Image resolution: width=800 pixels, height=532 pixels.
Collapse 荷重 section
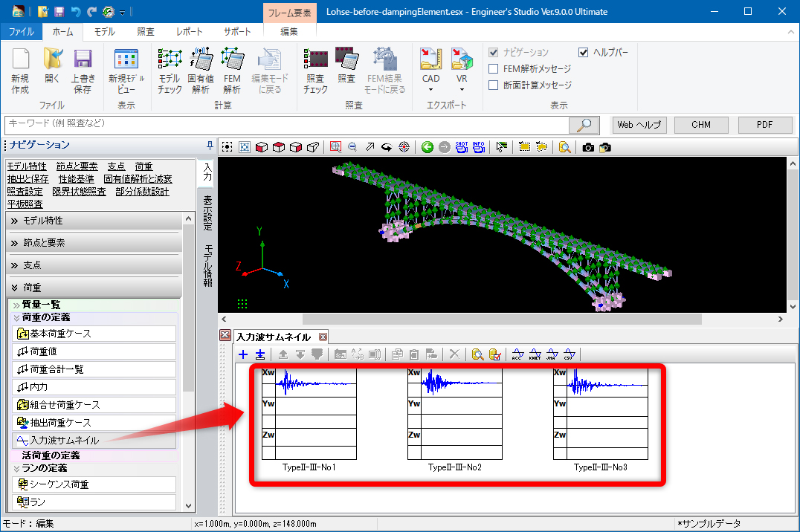point(95,288)
